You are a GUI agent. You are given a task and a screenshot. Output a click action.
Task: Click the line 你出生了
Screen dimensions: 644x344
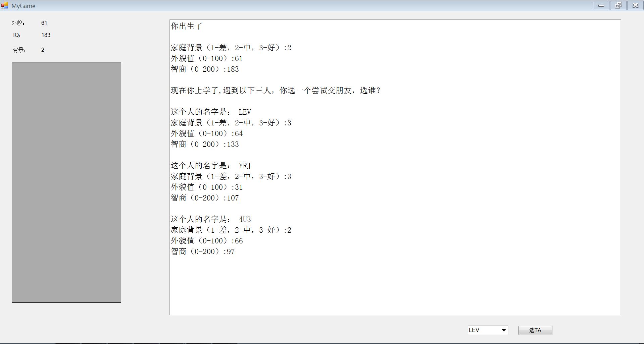coord(187,26)
